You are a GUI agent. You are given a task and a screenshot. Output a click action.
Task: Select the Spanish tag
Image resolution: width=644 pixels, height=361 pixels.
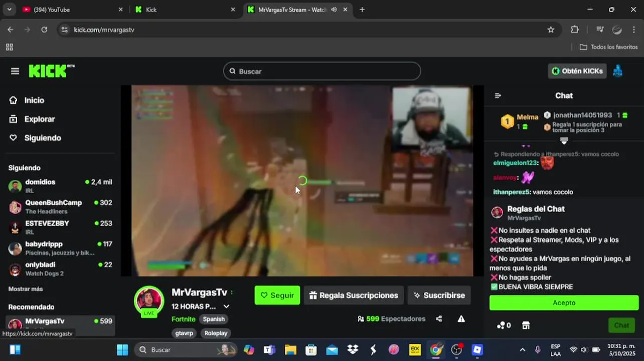point(214,319)
